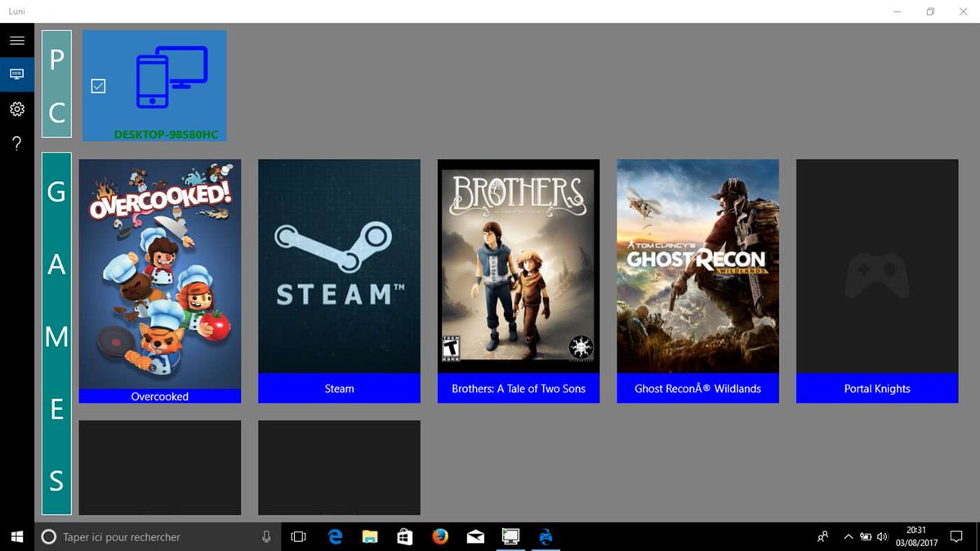
Task: Launch Microsoft Edge from the taskbar
Action: click(x=335, y=536)
